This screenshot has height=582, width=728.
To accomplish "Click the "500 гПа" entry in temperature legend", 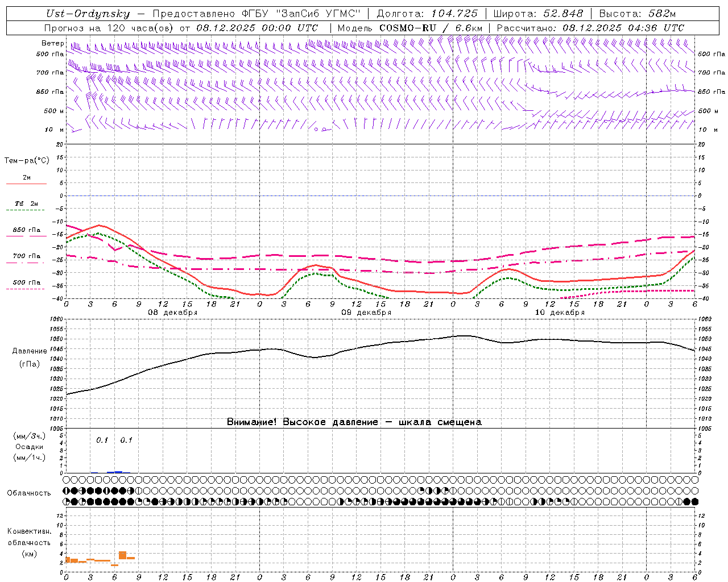I will click(27, 282).
